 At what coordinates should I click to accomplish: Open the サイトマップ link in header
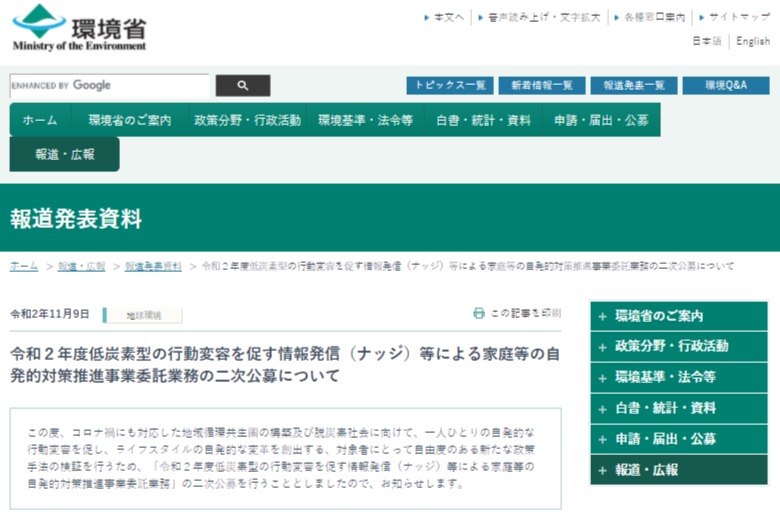738,17
